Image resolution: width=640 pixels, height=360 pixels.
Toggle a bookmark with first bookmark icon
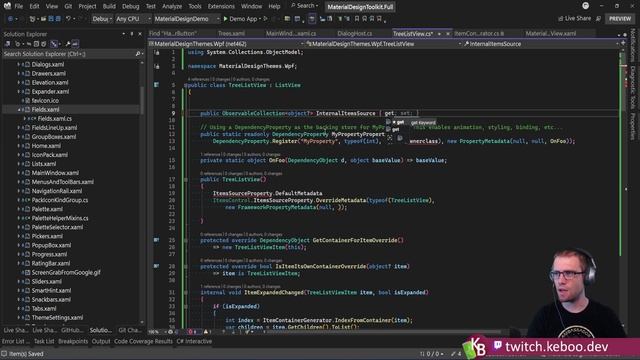[x=356, y=19]
